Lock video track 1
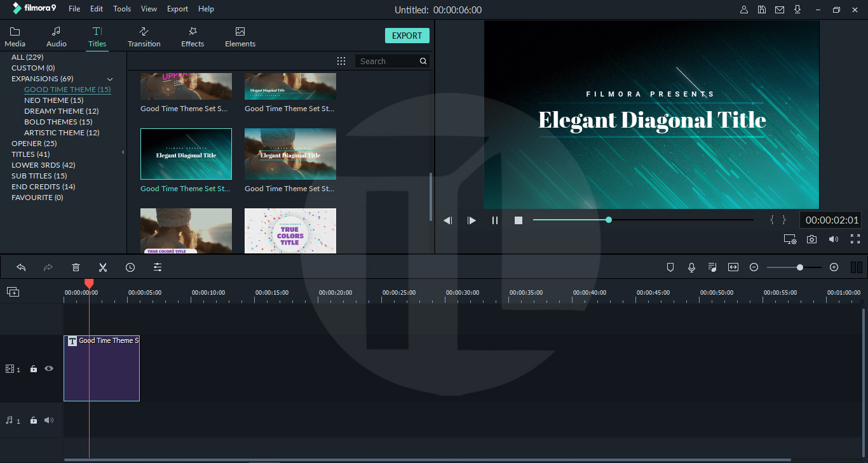 [34, 369]
